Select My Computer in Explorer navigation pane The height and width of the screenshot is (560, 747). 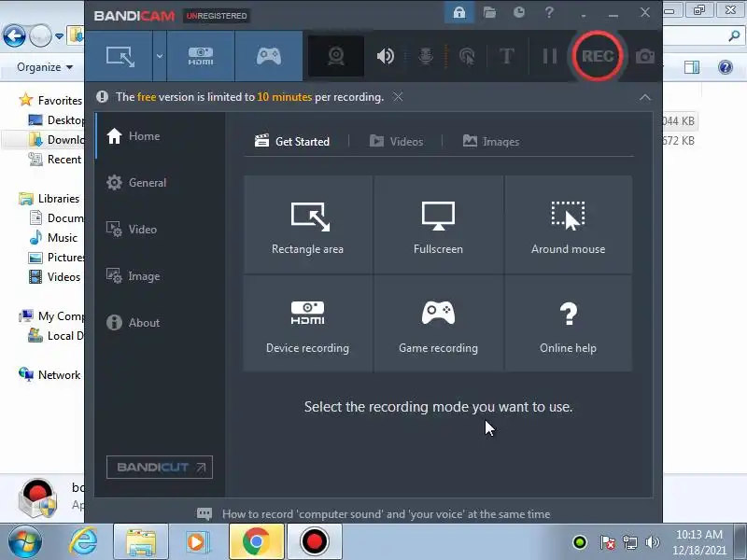(51, 316)
